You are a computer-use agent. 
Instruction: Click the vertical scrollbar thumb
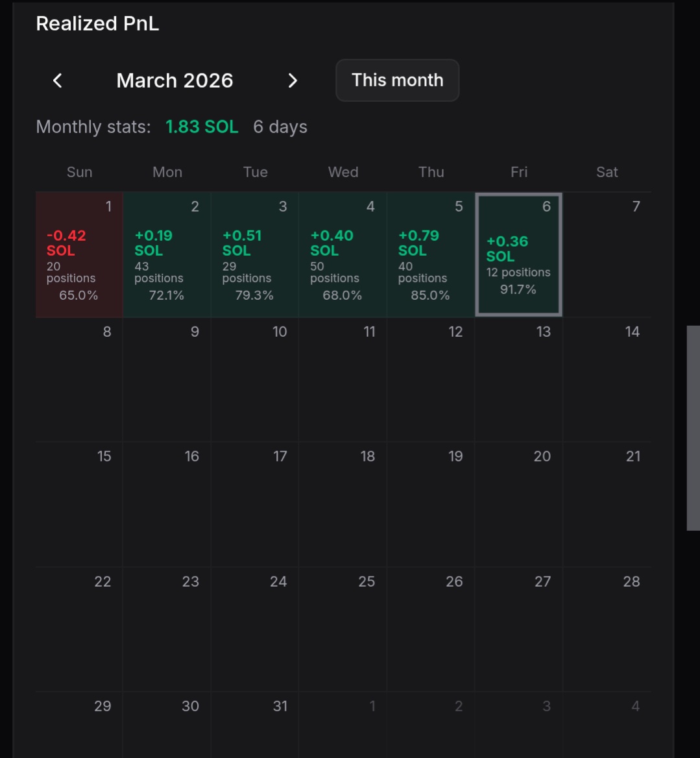tap(694, 428)
